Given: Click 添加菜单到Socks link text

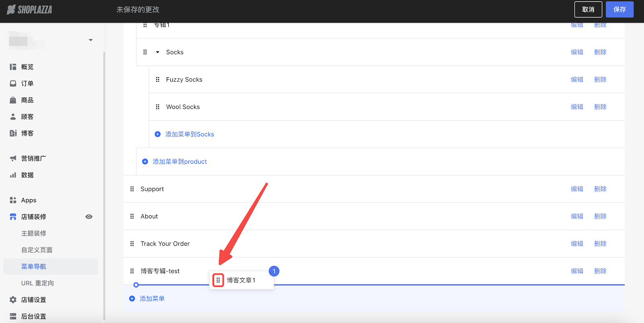Looking at the screenshot, I should pos(190,134).
